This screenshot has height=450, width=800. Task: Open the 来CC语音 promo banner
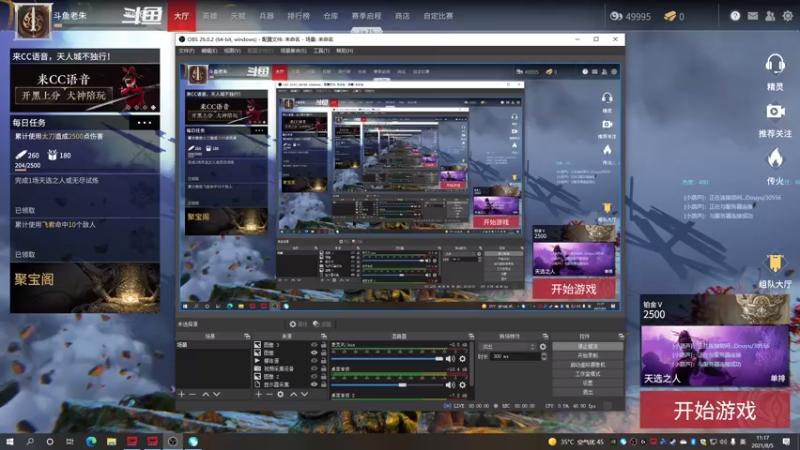(x=85, y=87)
